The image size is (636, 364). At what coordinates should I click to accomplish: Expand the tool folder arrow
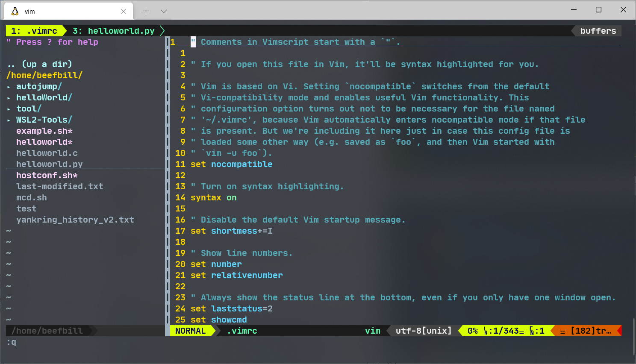coord(9,109)
